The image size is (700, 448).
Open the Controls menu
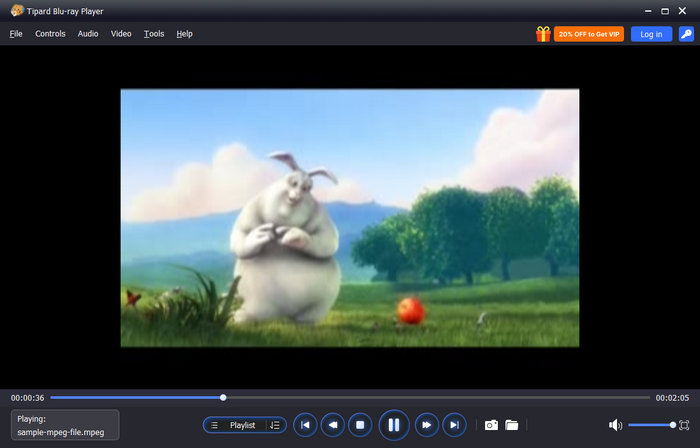(x=50, y=34)
